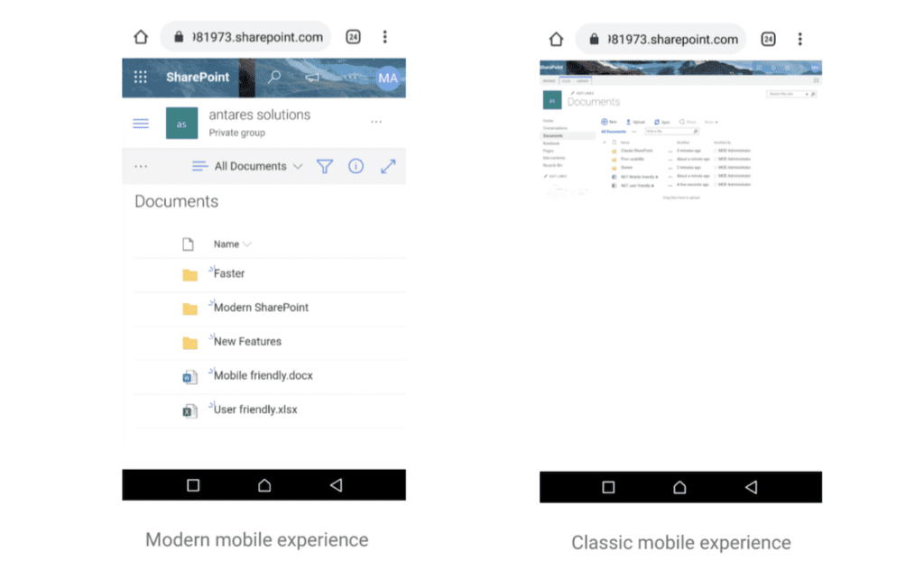Viewport: 924px width, 579px height.
Task: Click file type column header icon
Action: [x=188, y=244]
